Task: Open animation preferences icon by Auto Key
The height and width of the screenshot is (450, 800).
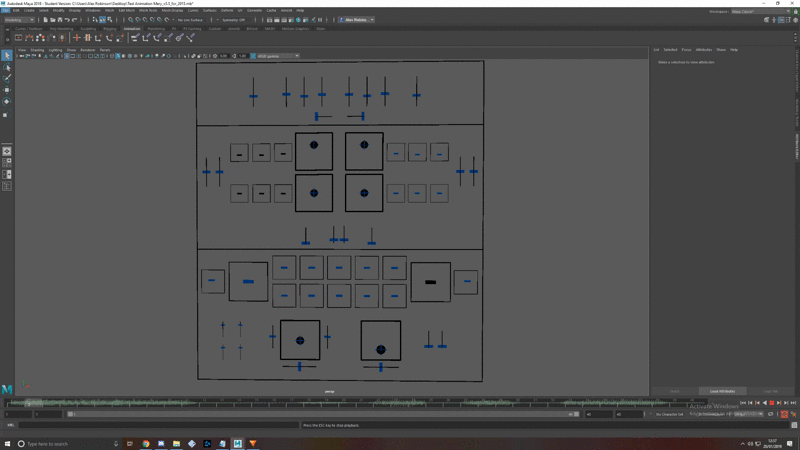Action: coord(793,414)
